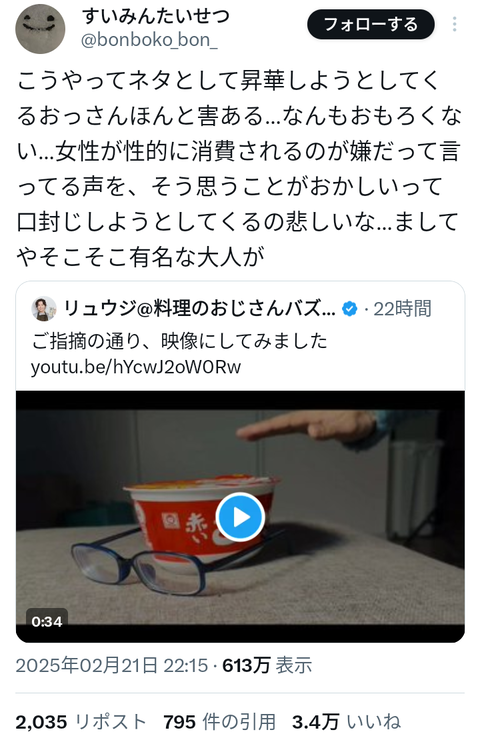
Task: Open the quoted post by リュウジ
Action: (240, 336)
